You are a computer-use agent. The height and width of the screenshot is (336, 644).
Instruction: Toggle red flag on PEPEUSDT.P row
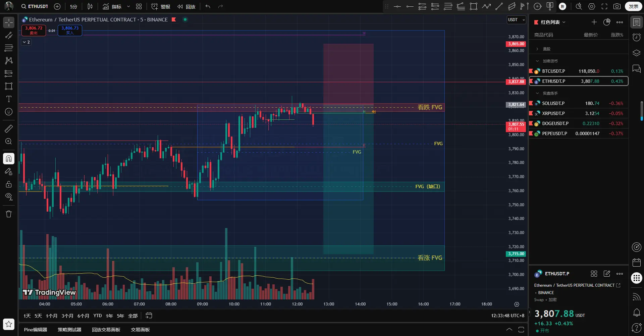[x=531, y=133]
